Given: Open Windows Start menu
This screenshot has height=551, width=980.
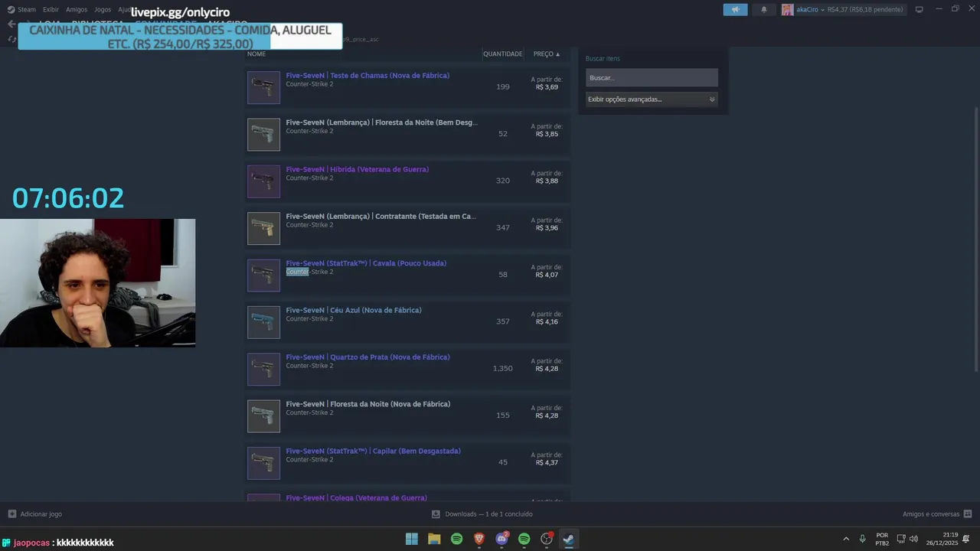Looking at the screenshot, I should point(412,539).
